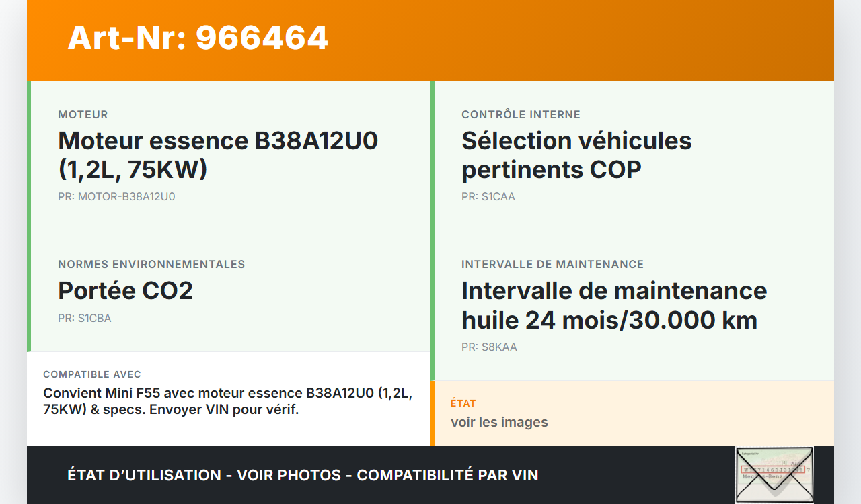This screenshot has height=504, width=861.
Task: Click the Art-Nr: 966464 heading
Action: (x=198, y=38)
